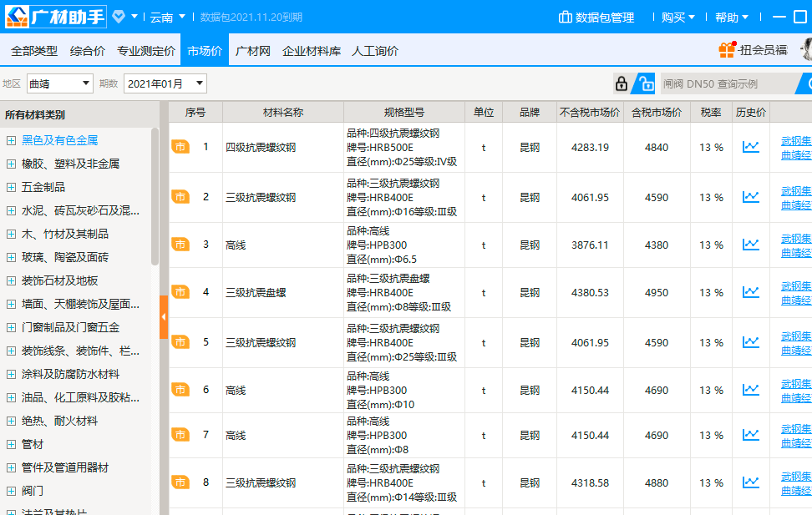Click 木、竹材及其制品 category

(x=65, y=234)
